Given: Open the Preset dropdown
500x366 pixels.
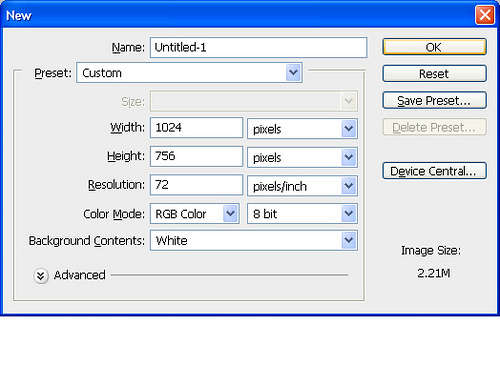Looking at the screenshot, I should pos(189,73).
